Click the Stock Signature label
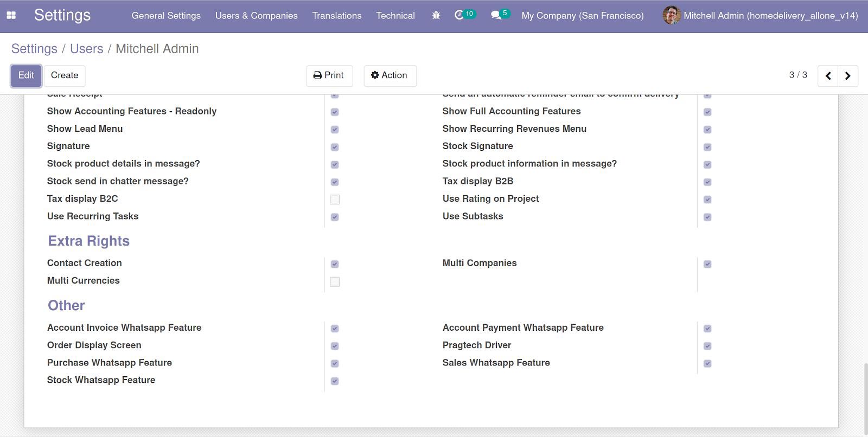 point(478,146)
